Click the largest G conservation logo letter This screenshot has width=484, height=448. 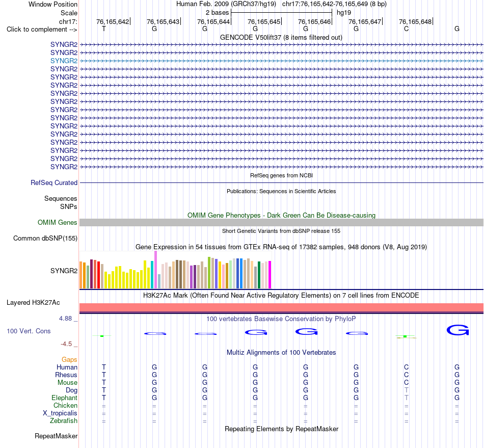458,330
